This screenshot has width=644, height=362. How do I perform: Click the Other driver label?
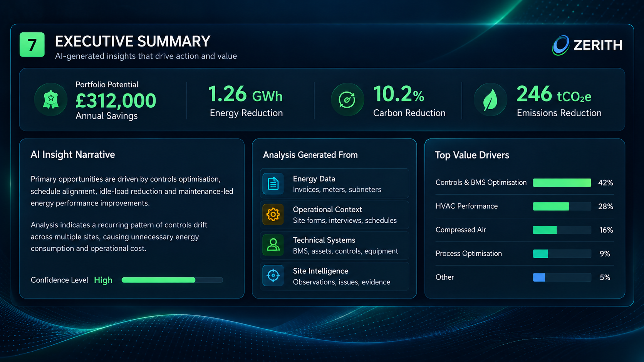445,277
